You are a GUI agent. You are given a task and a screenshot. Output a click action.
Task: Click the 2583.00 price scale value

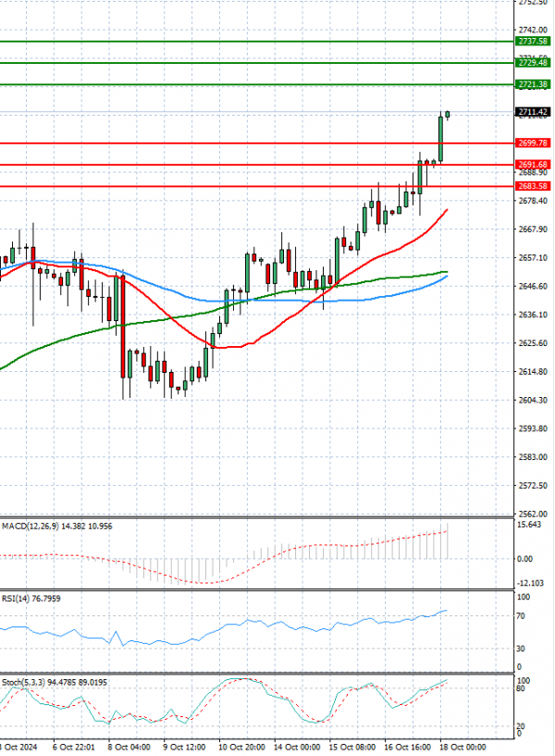point(533,456)
